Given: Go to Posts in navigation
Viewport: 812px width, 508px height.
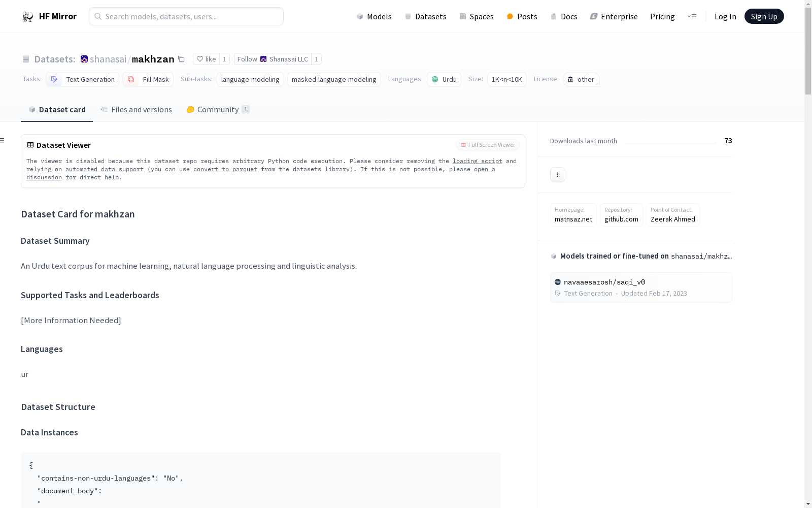Looking at the screenshot, I should click(x=522, y=16).
